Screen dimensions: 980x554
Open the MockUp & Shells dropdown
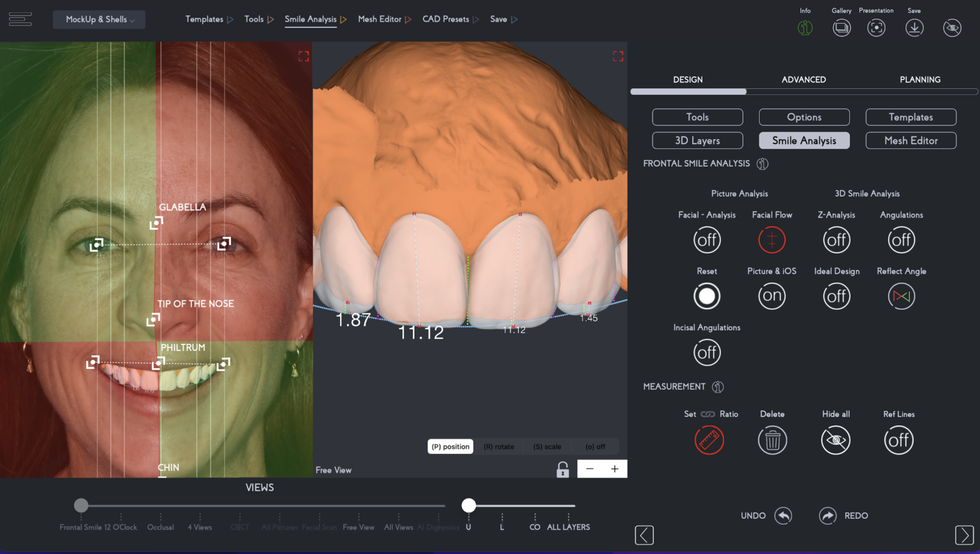click(x=99, y=19)
